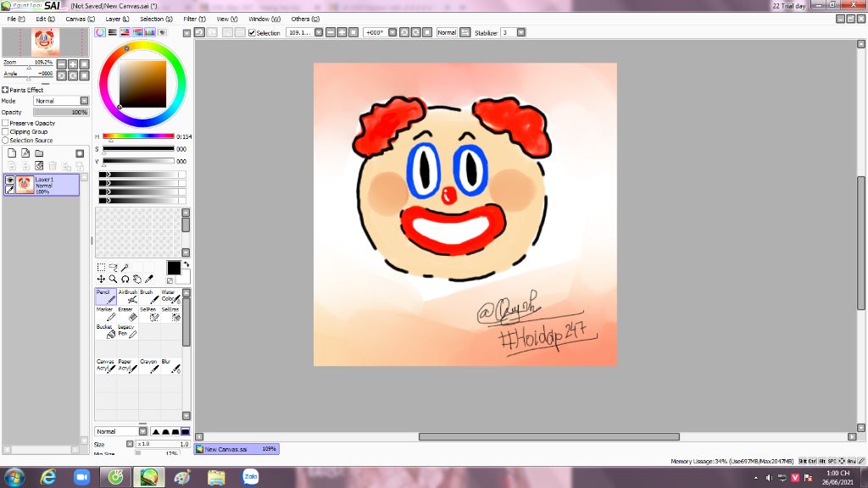The height and width of the screenshot is (488, 868).
Task: Select the AirBrush tool
Action: tap(127, 296)
